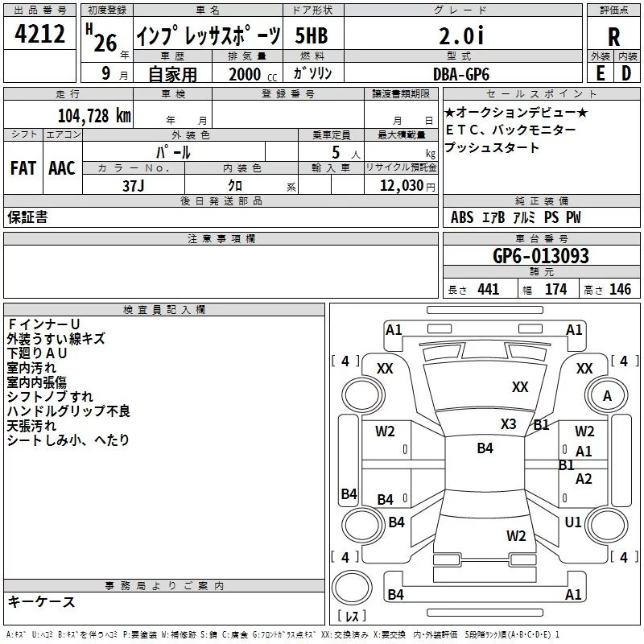Click the recycle deposit 12,030円

point(407,186)
